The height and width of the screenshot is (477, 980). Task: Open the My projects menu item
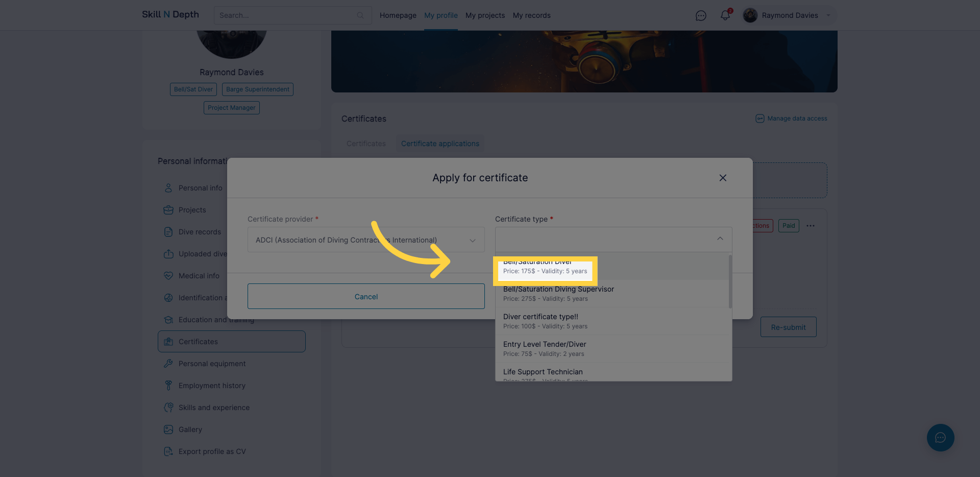coord(485,15)
